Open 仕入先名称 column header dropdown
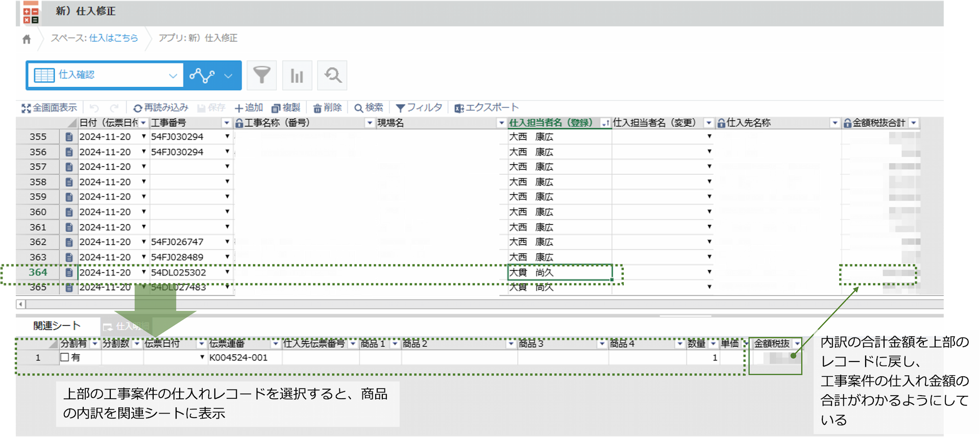Viewport: 980px width, 438px height. (835, 123)
